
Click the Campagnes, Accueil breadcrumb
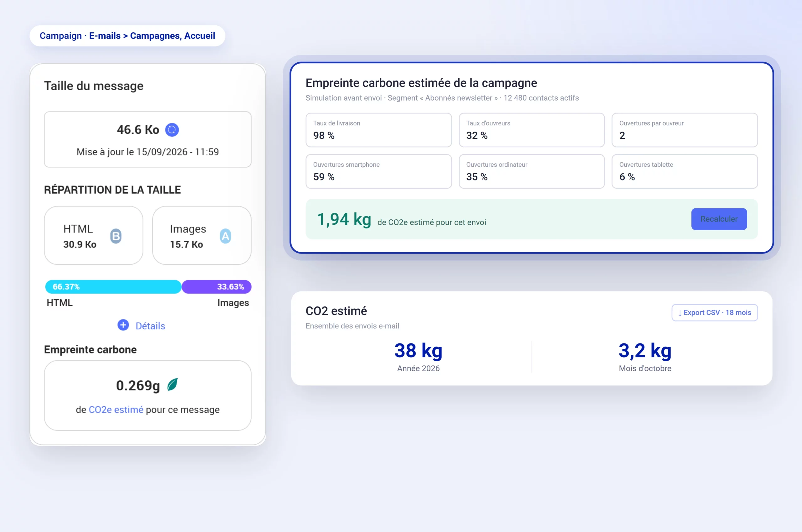(x=172, y=36)
